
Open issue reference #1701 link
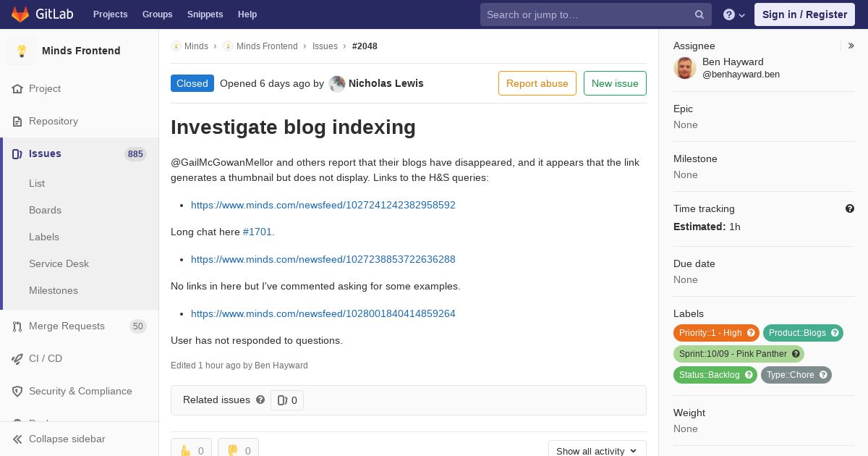[258, 232]
